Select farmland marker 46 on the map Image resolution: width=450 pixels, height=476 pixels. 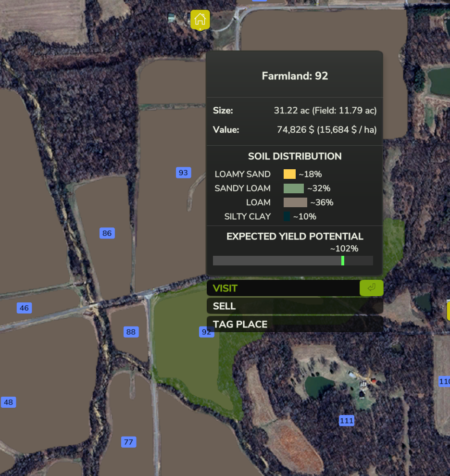[x=24, y=308]
